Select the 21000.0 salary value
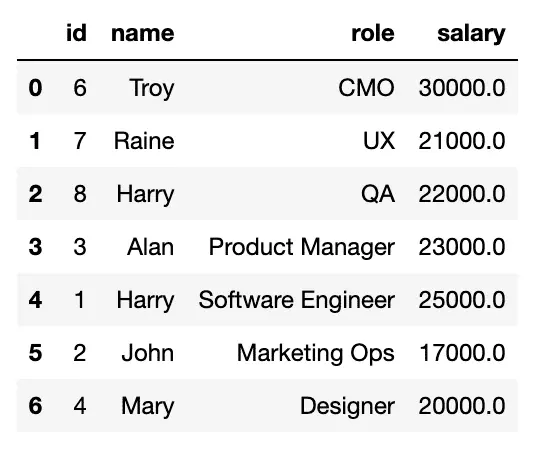544x452 pixels. (x=462, y=141)
